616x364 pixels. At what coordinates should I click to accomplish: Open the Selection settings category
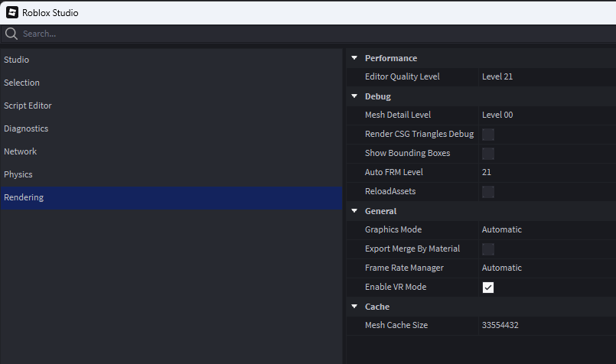[171, 83]
